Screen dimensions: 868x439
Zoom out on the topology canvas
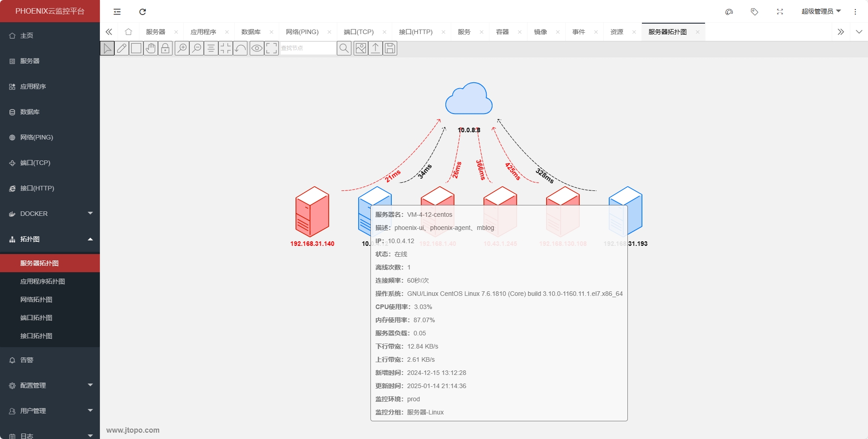[197, 48]
